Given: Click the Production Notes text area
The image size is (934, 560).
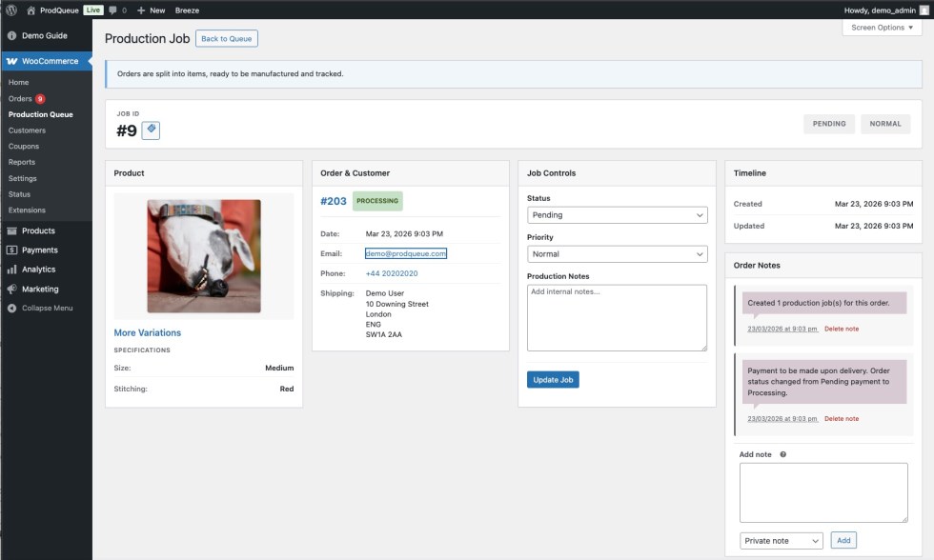Looking at the screenshot, I should [617, 318].
